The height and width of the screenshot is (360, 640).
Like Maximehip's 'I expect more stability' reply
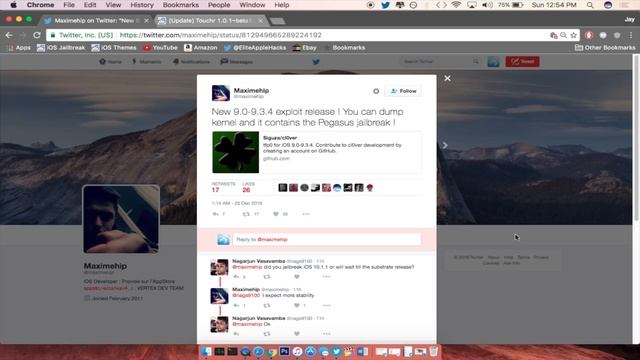297,305
